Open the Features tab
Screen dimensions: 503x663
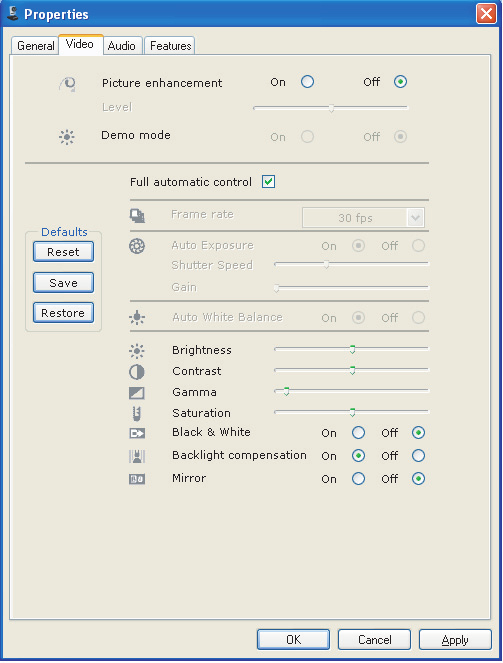point(170,46)
